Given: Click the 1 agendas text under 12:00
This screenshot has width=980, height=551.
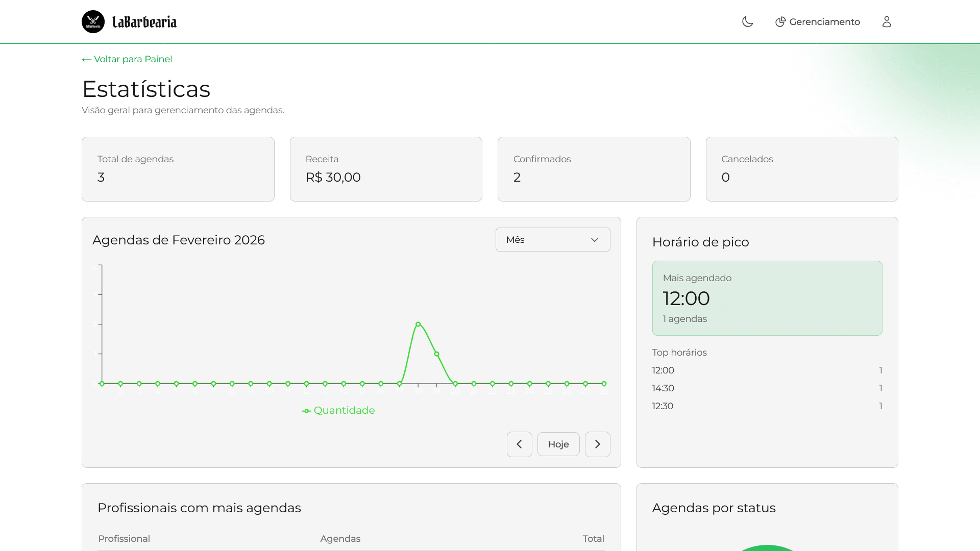Looking at the screenshot, I should pyautogui.click(x=685, y=319).
